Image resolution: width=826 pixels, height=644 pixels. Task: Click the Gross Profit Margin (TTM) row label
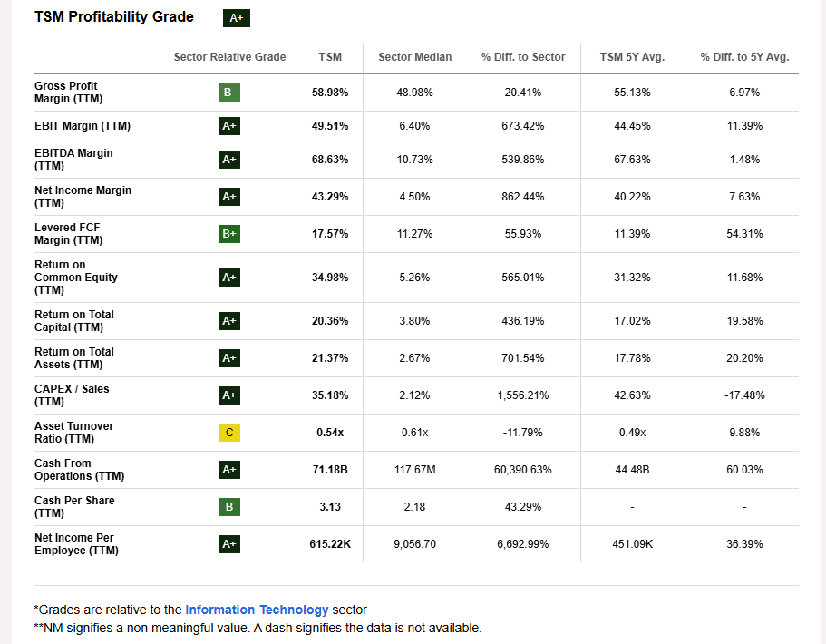[66, 93]
